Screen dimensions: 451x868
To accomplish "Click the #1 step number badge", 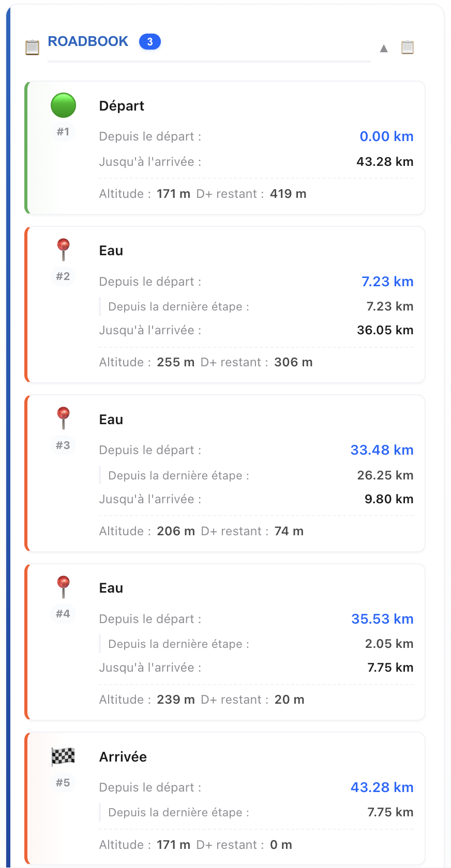I will tap(63, 132).
